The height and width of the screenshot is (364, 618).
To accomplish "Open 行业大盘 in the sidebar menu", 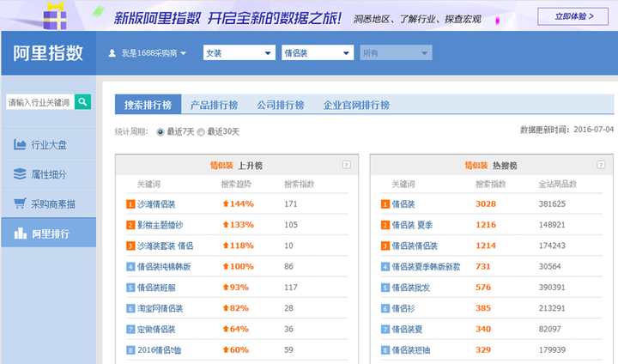I will (48, 144).
